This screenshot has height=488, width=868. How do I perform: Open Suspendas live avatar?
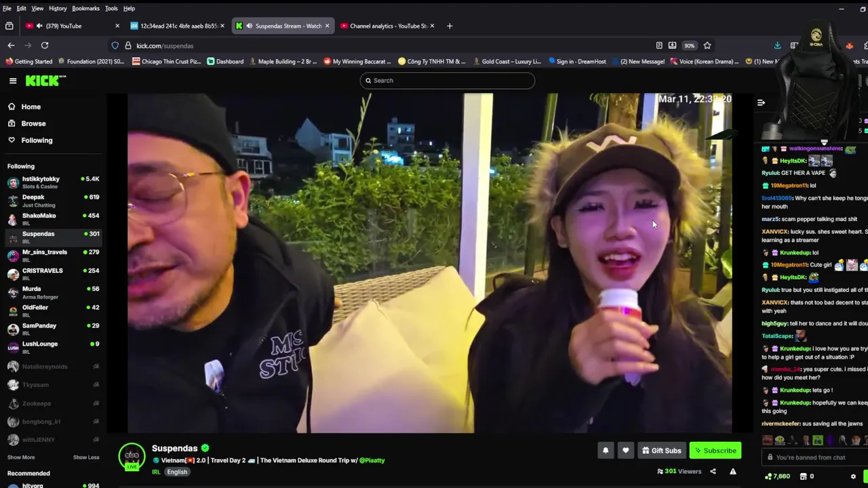(132, 457)
